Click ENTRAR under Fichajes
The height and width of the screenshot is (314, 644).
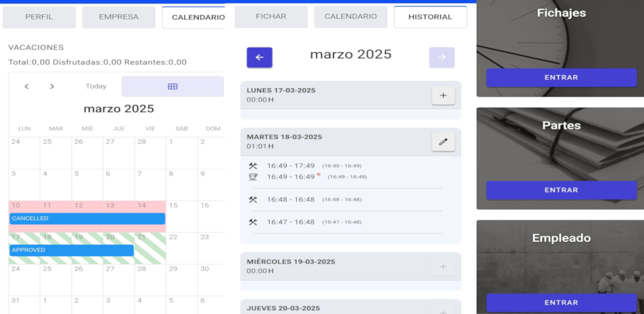click(x=561, y=77)
